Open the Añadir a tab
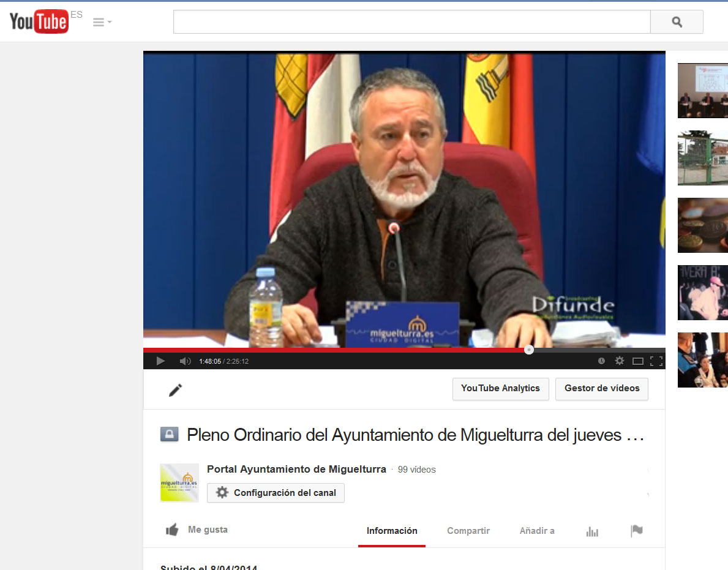728x570 pixels. [x=537, y=531]
